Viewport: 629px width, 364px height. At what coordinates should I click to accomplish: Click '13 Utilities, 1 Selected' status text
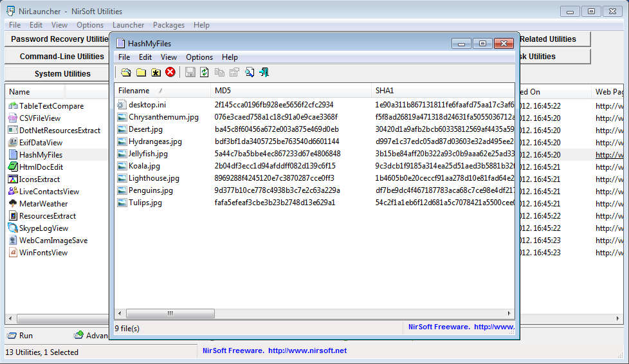click(42, 352)
